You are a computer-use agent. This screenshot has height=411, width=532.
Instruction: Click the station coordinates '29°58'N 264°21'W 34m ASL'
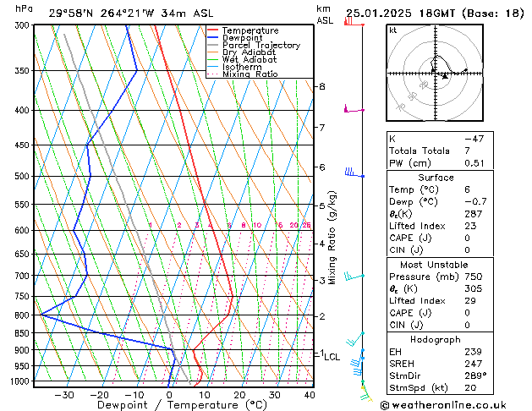[x=131, y=14]
